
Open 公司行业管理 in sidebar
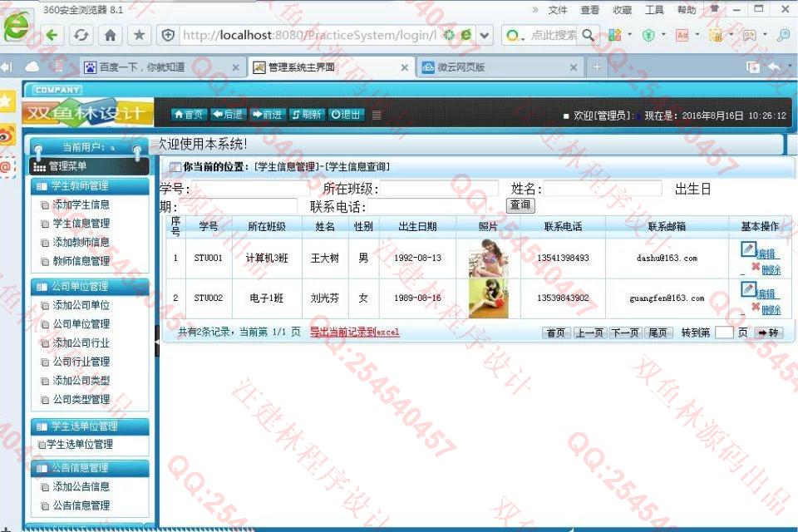point(81,362)
